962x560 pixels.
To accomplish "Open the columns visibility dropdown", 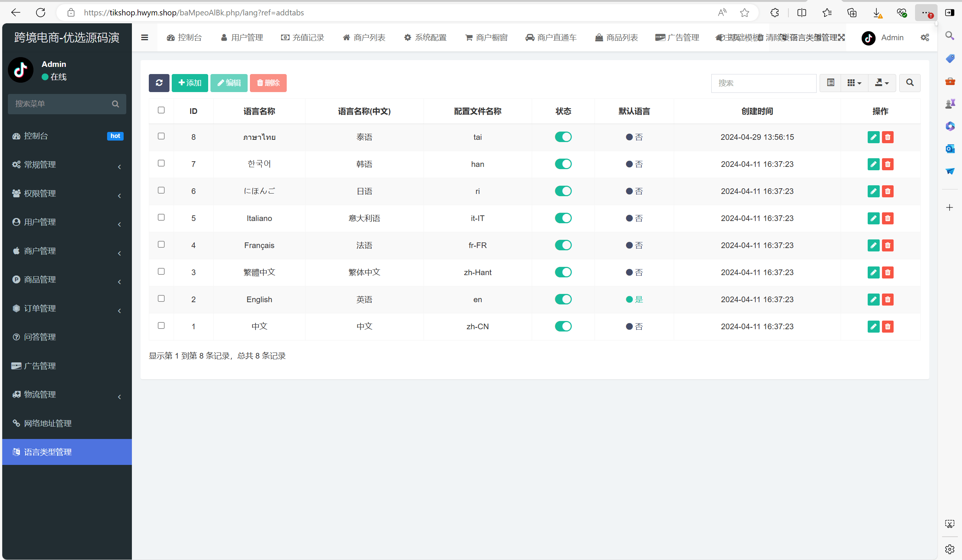I will [854, 83].
